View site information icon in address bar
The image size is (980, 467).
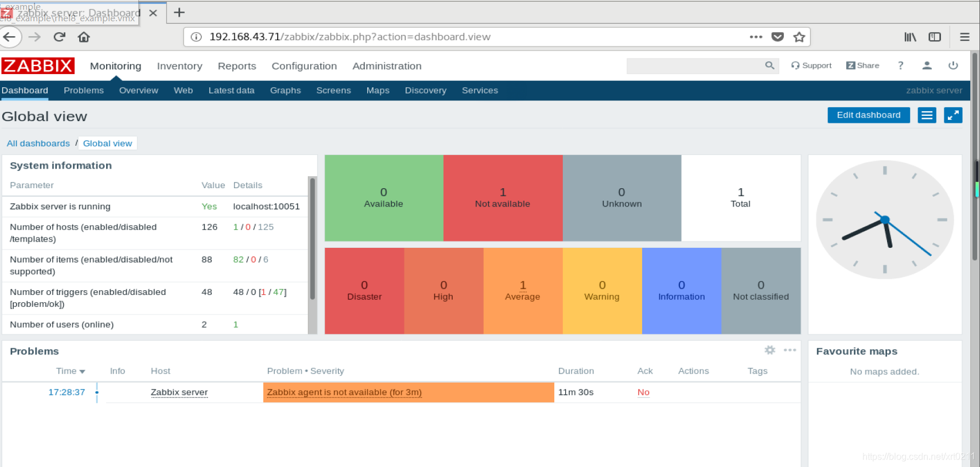(196, 37)
